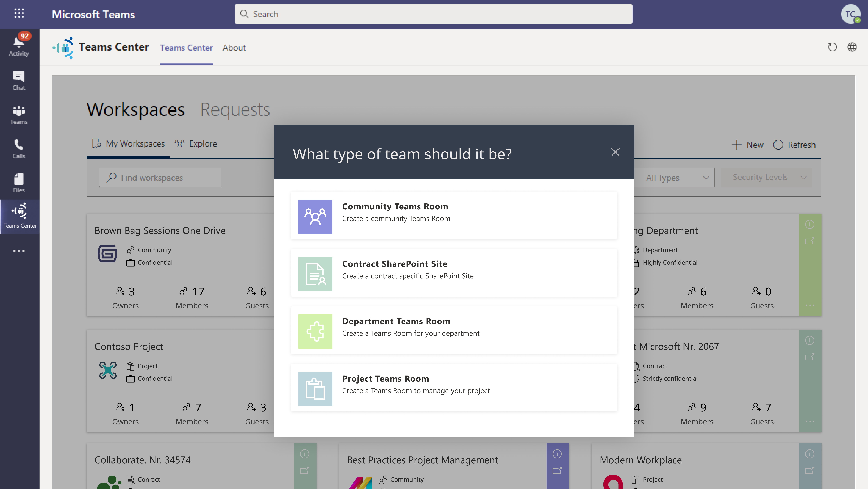The width and height of the screenshot is (868, 489).
Task: Click the Strictly confidential label
Action: (x=670, y=379)
